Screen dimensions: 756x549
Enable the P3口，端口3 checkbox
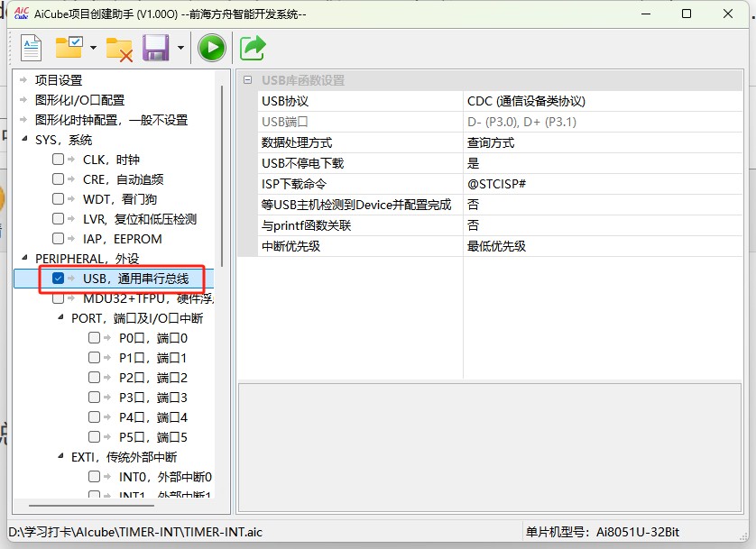[94, 397]
